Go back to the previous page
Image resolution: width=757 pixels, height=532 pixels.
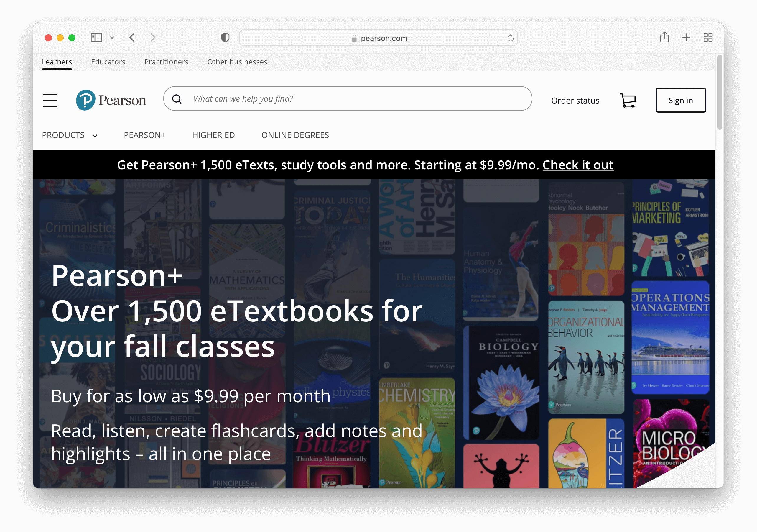click(x=132, y=37)
